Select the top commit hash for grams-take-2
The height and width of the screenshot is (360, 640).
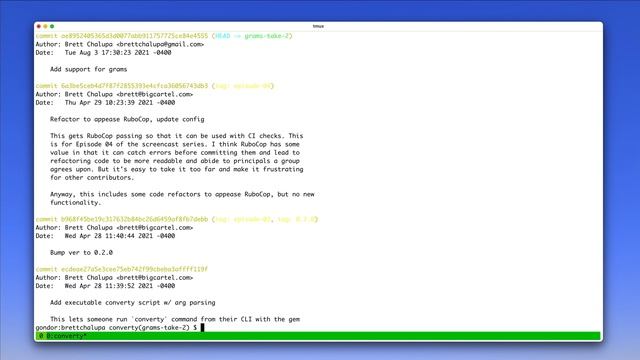click(x=134, y=36)
